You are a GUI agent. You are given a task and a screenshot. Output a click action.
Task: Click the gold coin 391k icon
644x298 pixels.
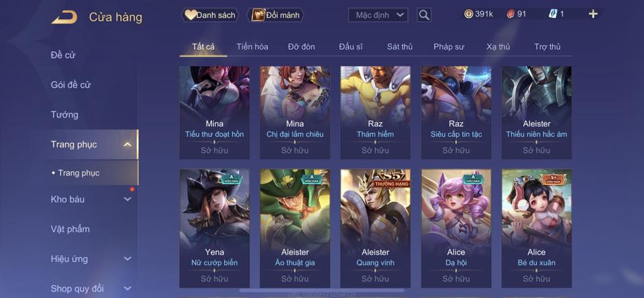[468, 14]
